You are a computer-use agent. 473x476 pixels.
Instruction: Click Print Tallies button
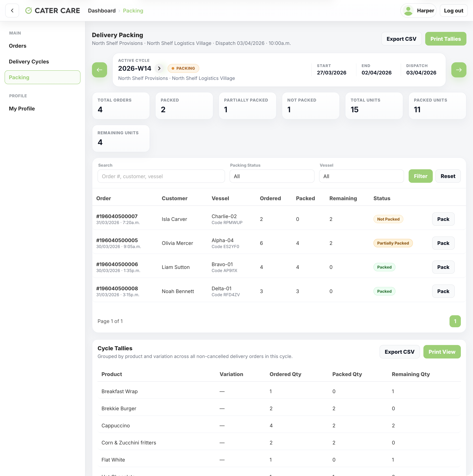coord(445,39)
